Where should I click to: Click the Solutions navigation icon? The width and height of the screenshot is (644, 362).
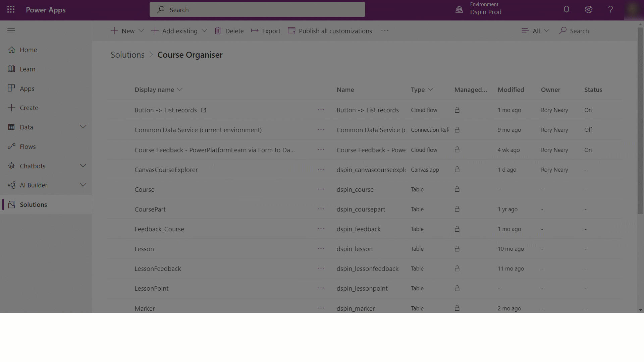coord(11,204)
